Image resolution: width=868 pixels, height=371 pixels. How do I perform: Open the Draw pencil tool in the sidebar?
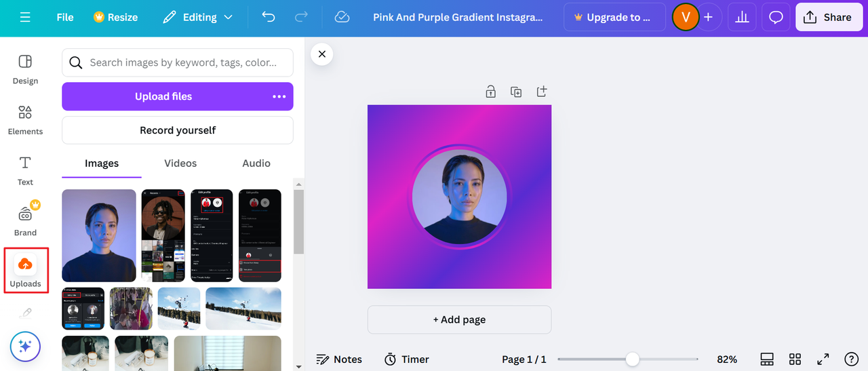click(x=25, y=313)
